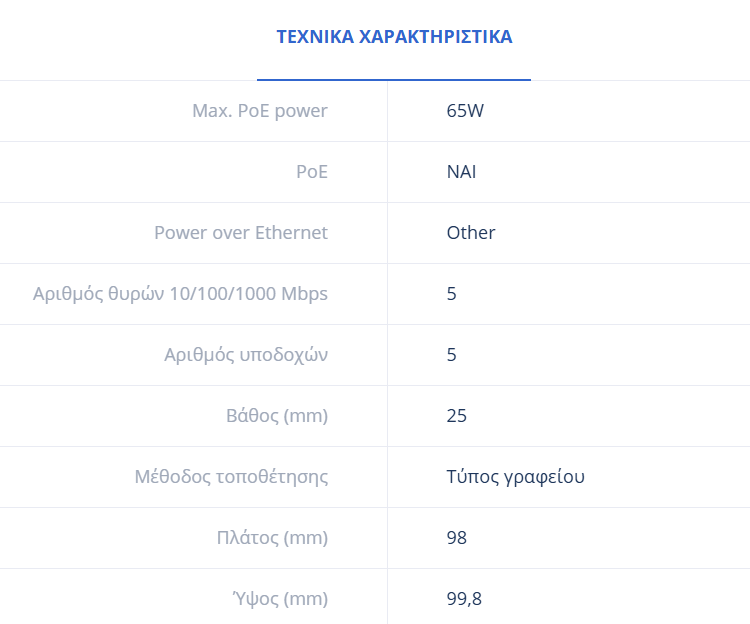Select the depth value 25
Screen dimensions: 750x624
[x=457, y=416]
